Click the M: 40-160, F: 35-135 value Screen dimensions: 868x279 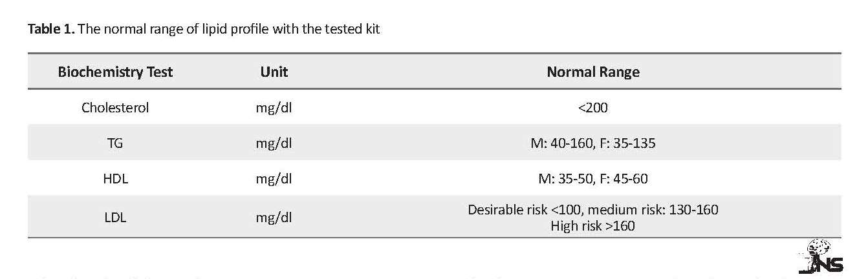pos(593,143)
